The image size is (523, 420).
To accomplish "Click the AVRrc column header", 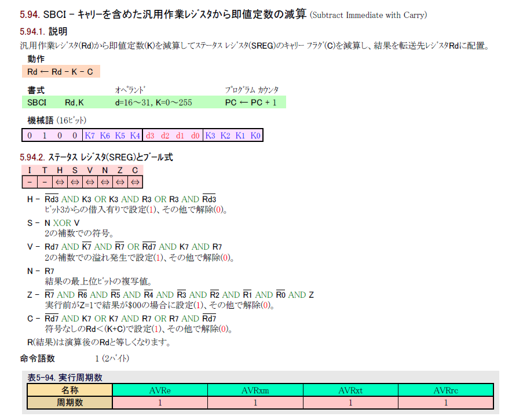I will click(x=445, y=390).
